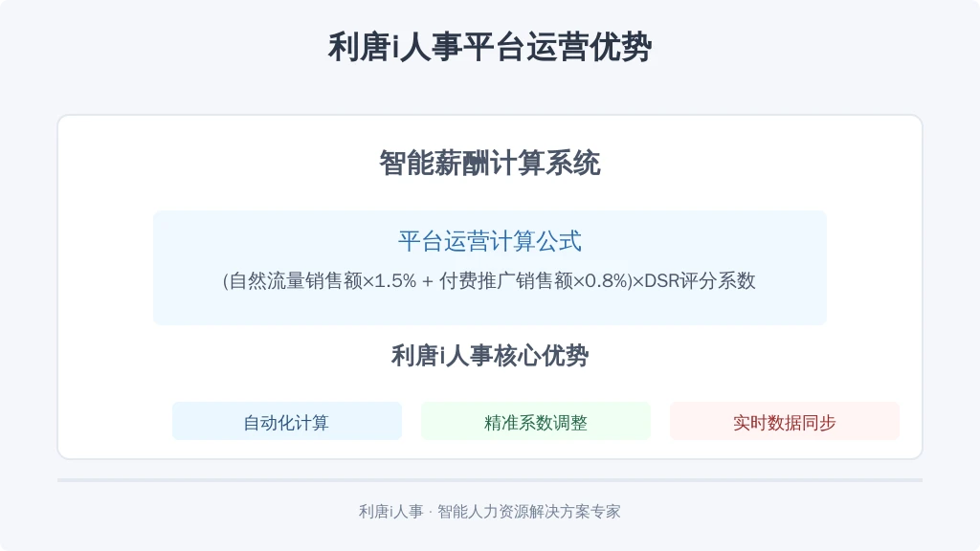
Task: Click the opening parenthesis of the formula
Action: coord(226,281)
